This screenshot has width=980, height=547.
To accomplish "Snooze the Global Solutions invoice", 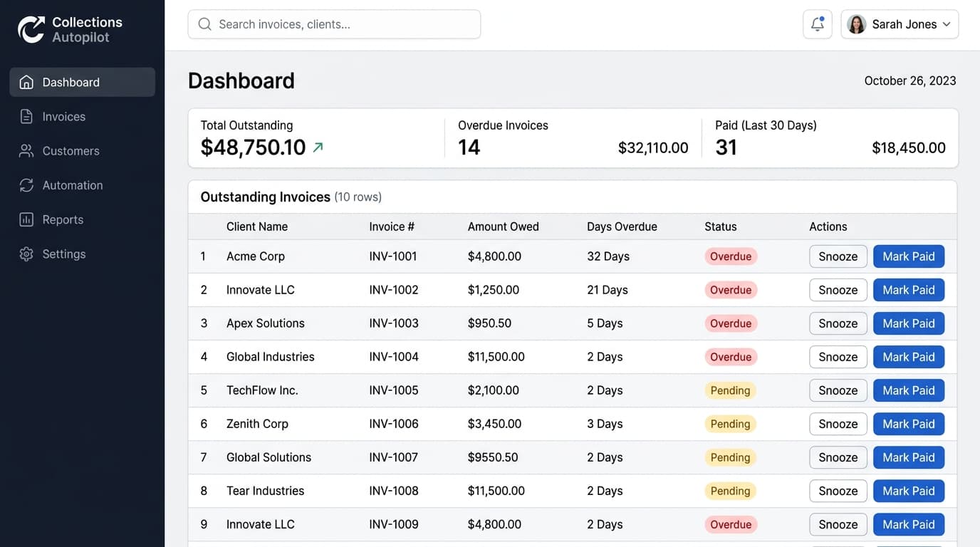I will click(x=838, y=457).
